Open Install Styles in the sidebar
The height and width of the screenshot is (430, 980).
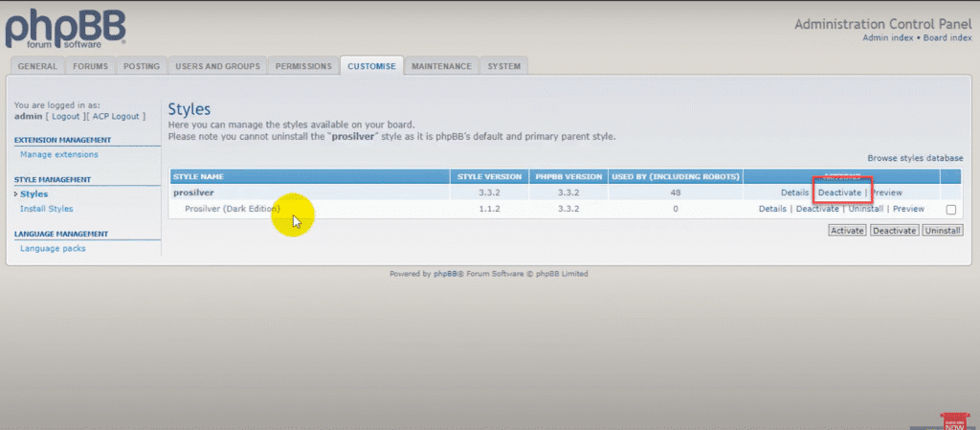click(46, 209)
